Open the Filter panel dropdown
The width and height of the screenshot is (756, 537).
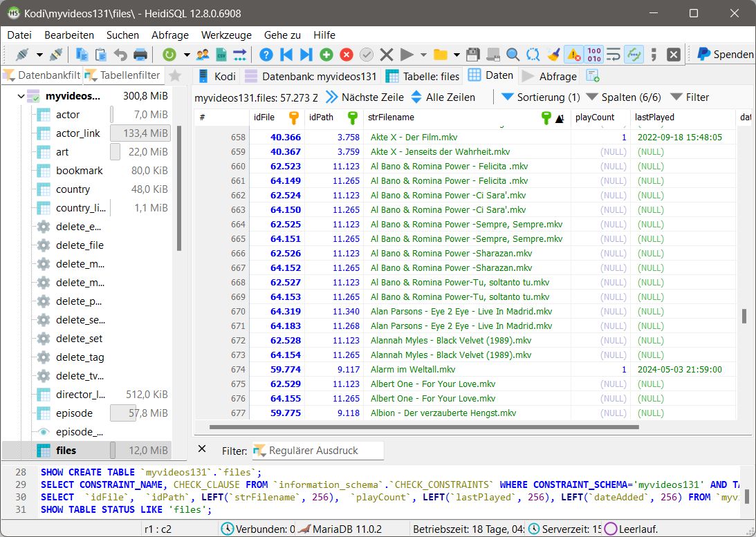pyautogui.click(x=690, y=97)
